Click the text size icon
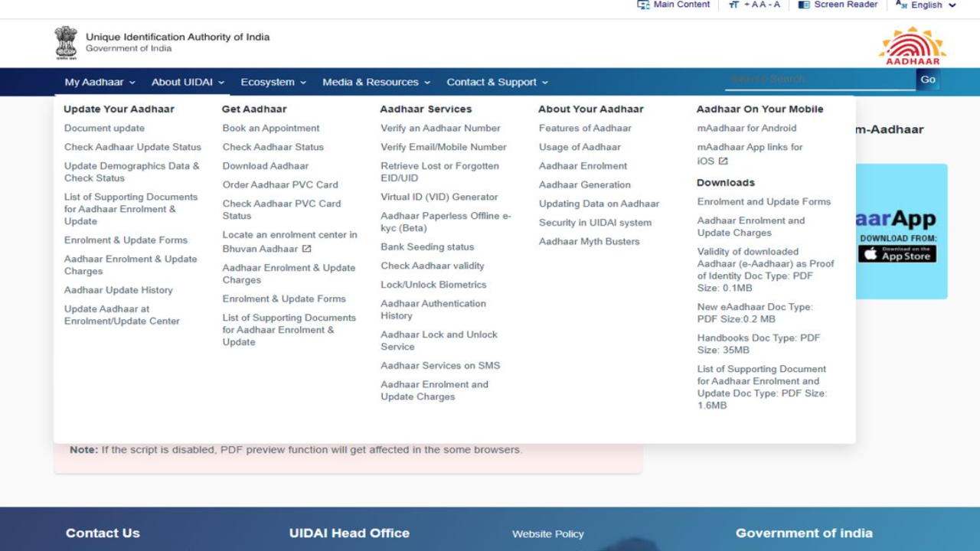Screen dimensions: 980x551 click(x=734, y=5)
